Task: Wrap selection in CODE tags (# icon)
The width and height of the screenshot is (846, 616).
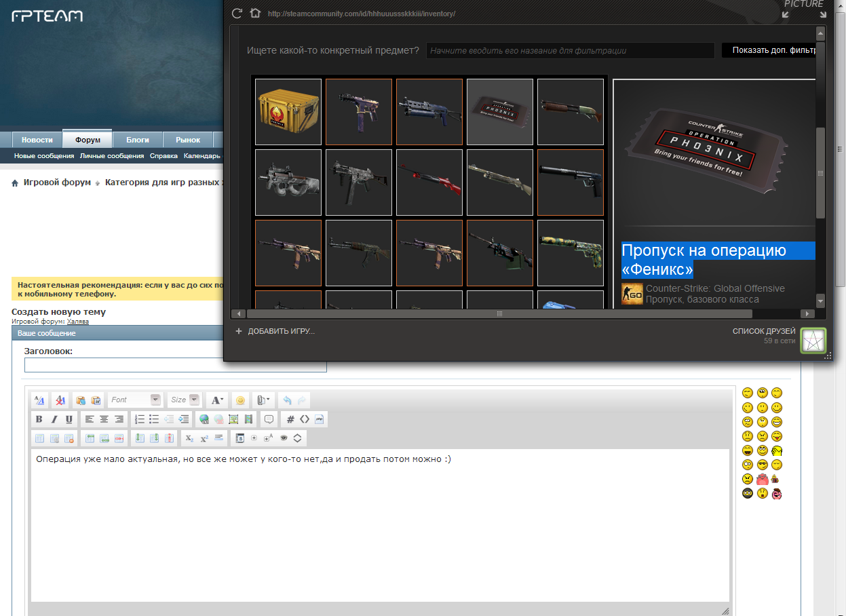Action: tap(290, 419)
